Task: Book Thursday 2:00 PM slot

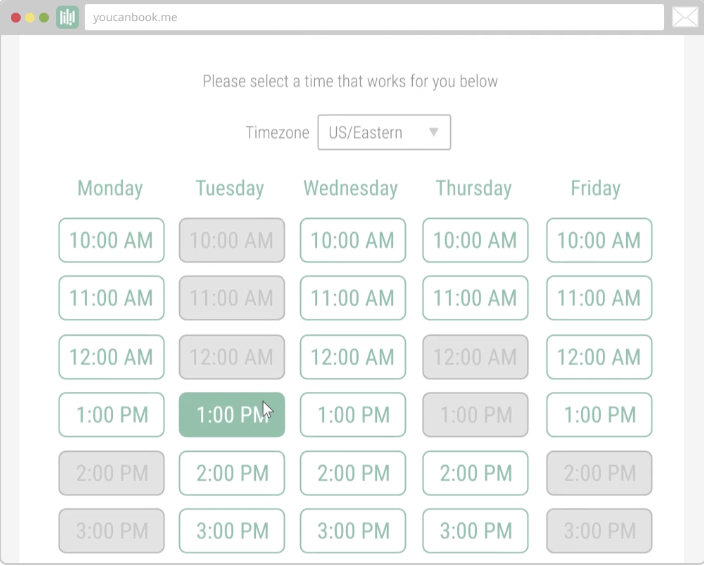Action: coord(475,473)
